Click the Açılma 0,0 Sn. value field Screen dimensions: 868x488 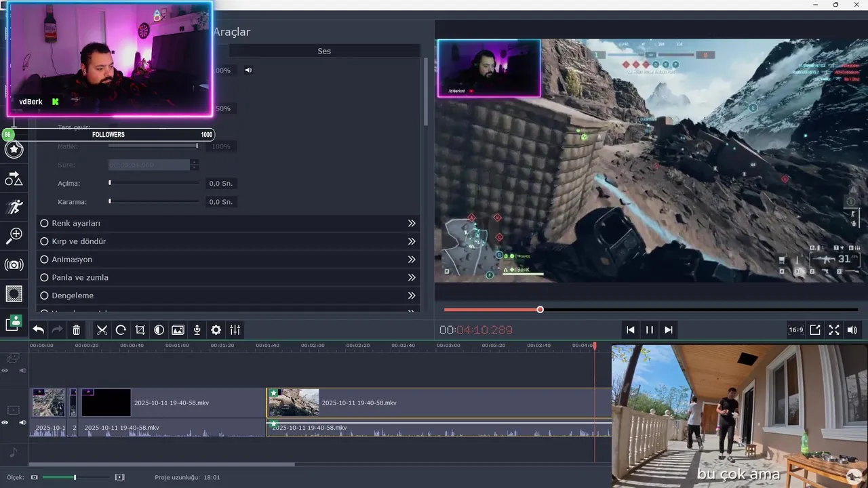[221, 183]
